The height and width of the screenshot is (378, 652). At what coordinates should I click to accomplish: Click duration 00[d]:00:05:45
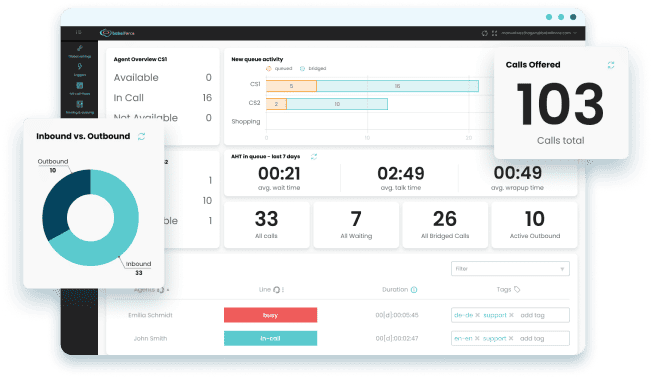click(397, 315)
